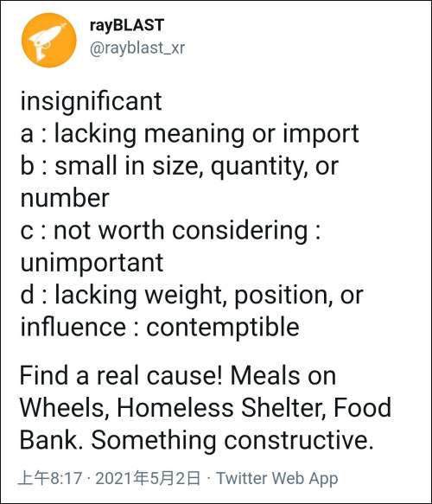Visit the @rayblast_xr handle link

(137, 48)
